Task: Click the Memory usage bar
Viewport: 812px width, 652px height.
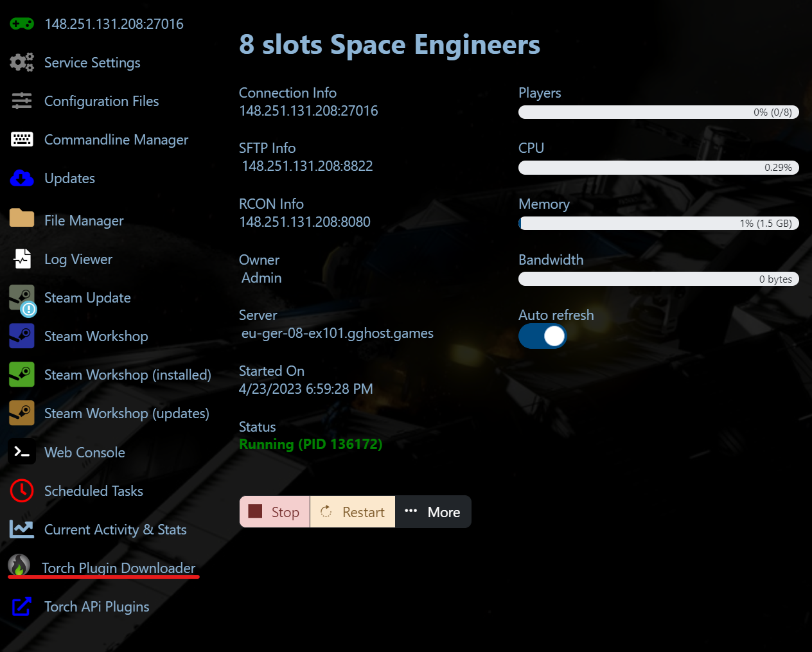Action: pyautogui.click(x=658, y=223)
